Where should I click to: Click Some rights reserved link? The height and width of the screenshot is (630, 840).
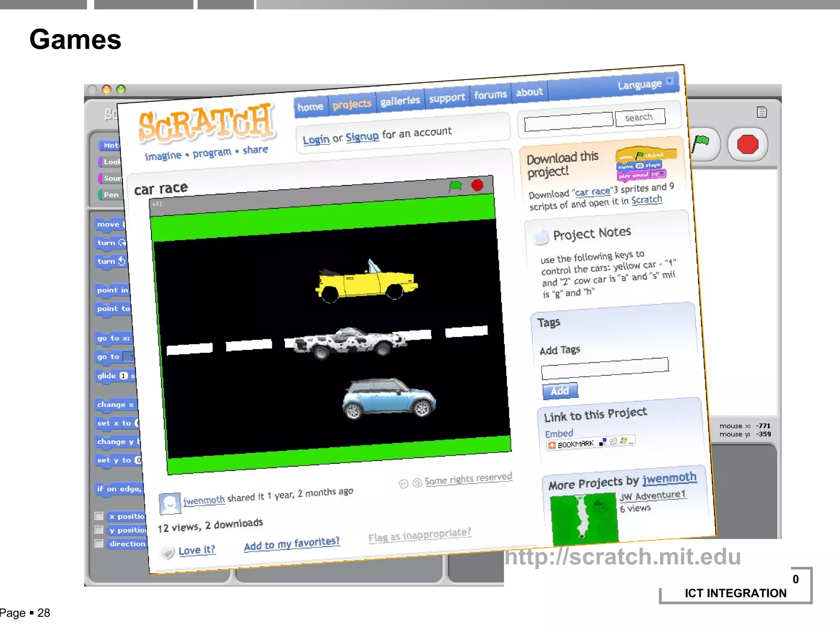pos(468,479)
